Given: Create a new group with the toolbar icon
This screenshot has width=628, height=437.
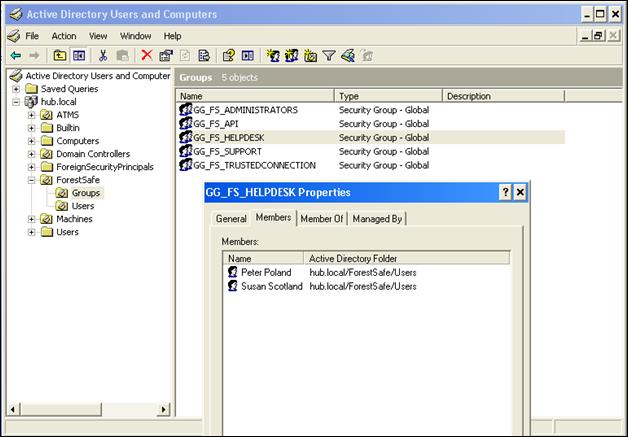Looking at the screenshot, I should 292,56.
